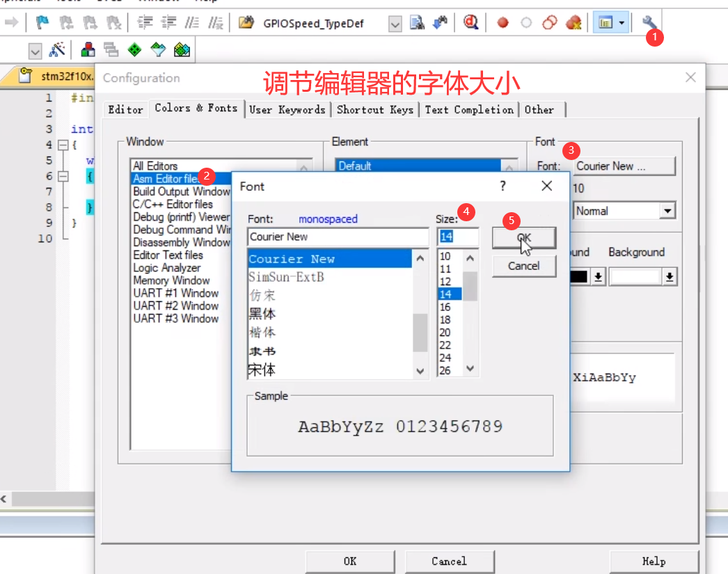Click Cancel in the Configuration dialog
The width and height of the screenshot is (728, 574).
pos(450,561)
